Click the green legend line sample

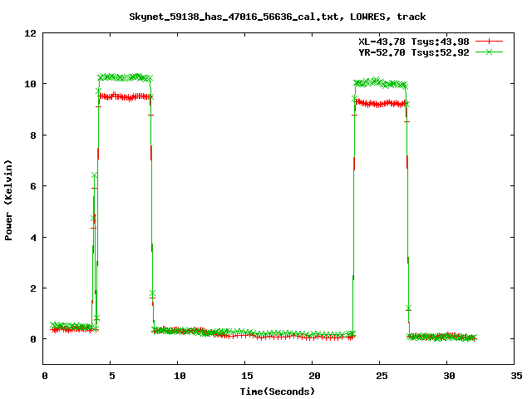pyautogui.click(x=489, y=52)
